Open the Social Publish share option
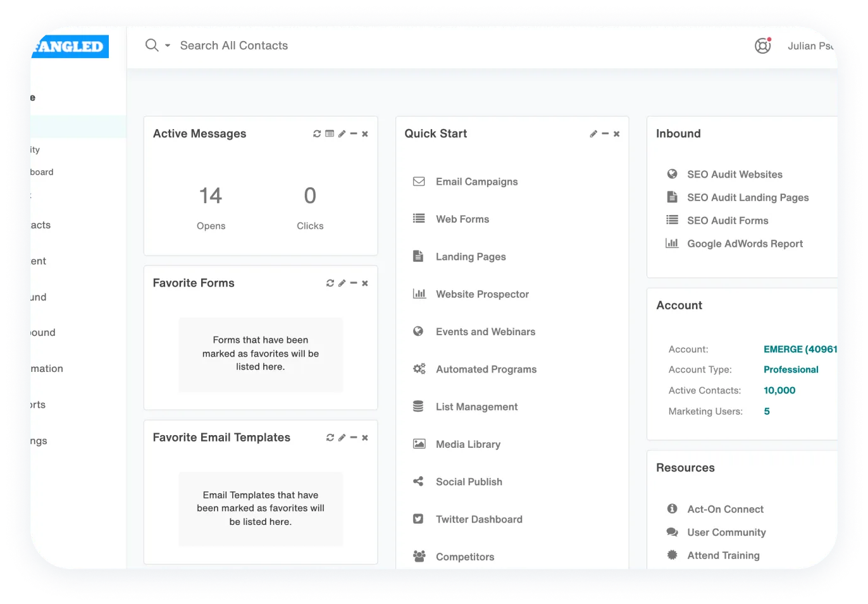This screenshot has width=868, height=604. (419, 481)
